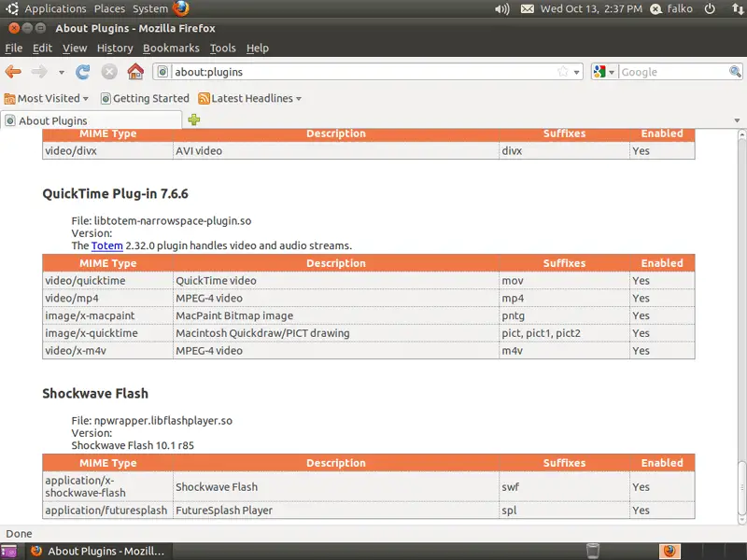Expand the Latest Headlines feed menu
This screenshot has height=560, width=747.
pyautogui.click(x=250, y=99)
